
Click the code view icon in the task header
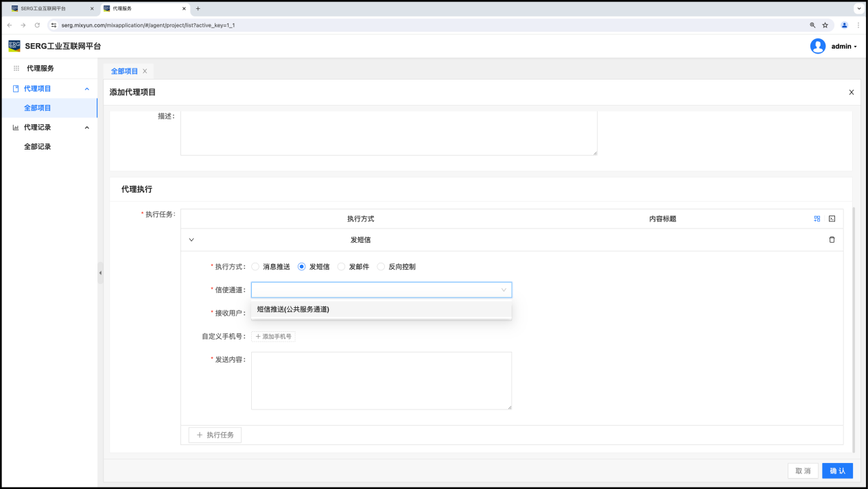point(832,219)
